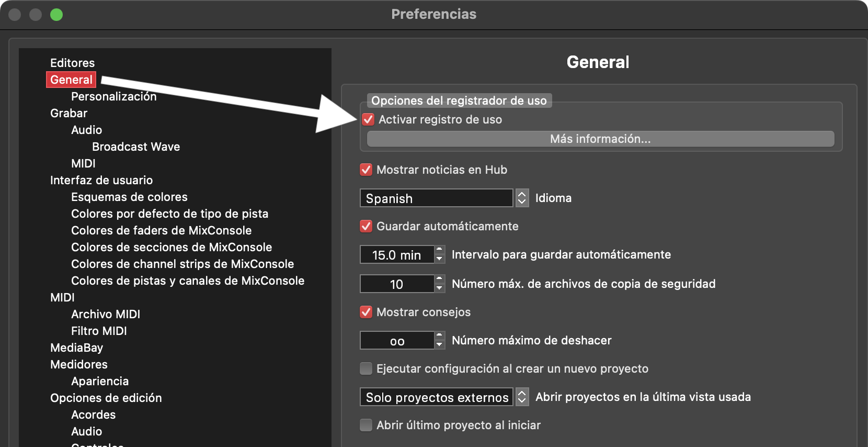Viewport: 868px width, 447px height.
Task: Open 'MediaBay' preferences section
Action: tap(76, 348)
